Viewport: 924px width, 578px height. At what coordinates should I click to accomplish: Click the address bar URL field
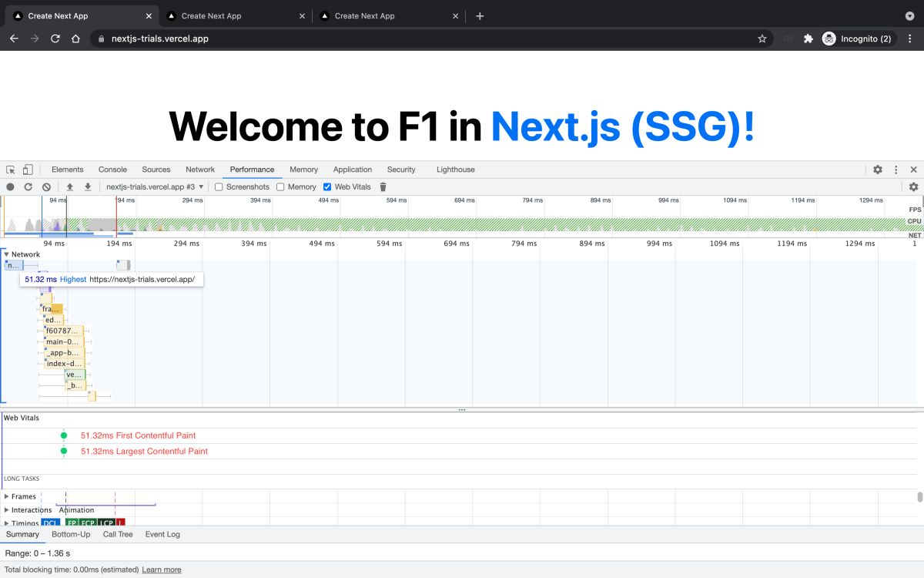(x=431, y=39)
